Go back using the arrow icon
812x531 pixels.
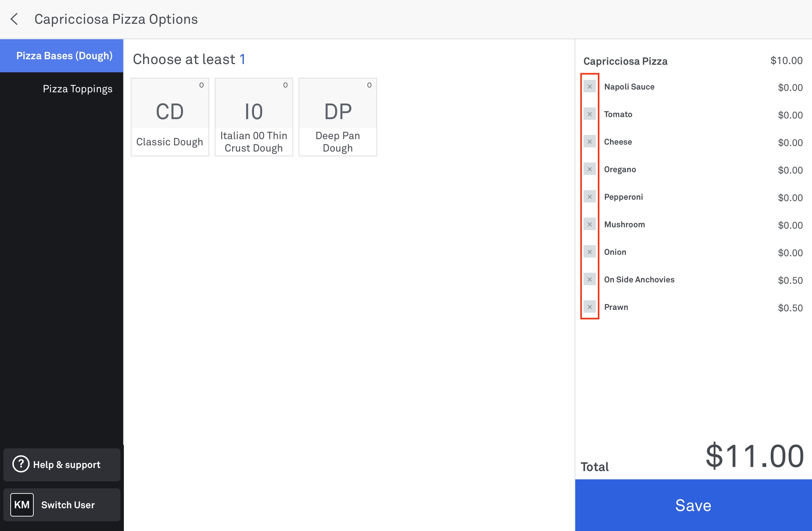coord(14,19)
